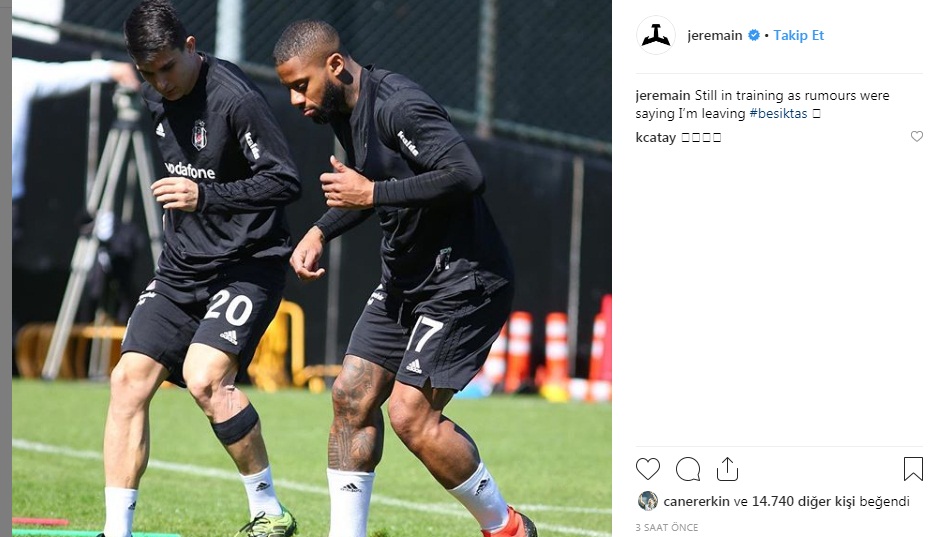
Task: Follow the account via Takip Et
Action: coord(798,35)
